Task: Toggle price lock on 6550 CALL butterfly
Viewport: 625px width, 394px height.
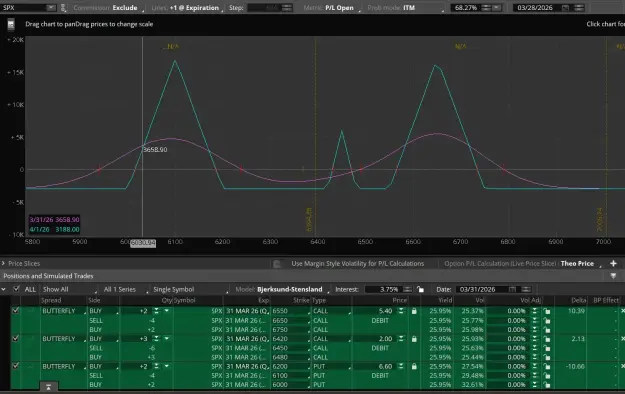Action: coord(414,311)
